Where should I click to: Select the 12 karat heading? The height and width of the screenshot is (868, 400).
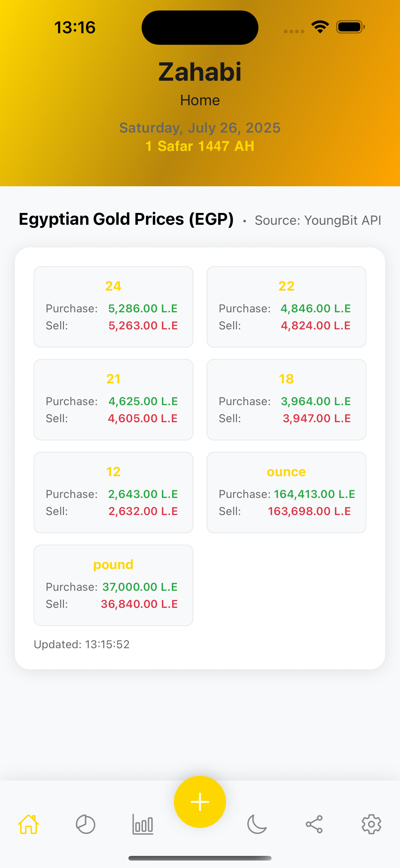113,472
